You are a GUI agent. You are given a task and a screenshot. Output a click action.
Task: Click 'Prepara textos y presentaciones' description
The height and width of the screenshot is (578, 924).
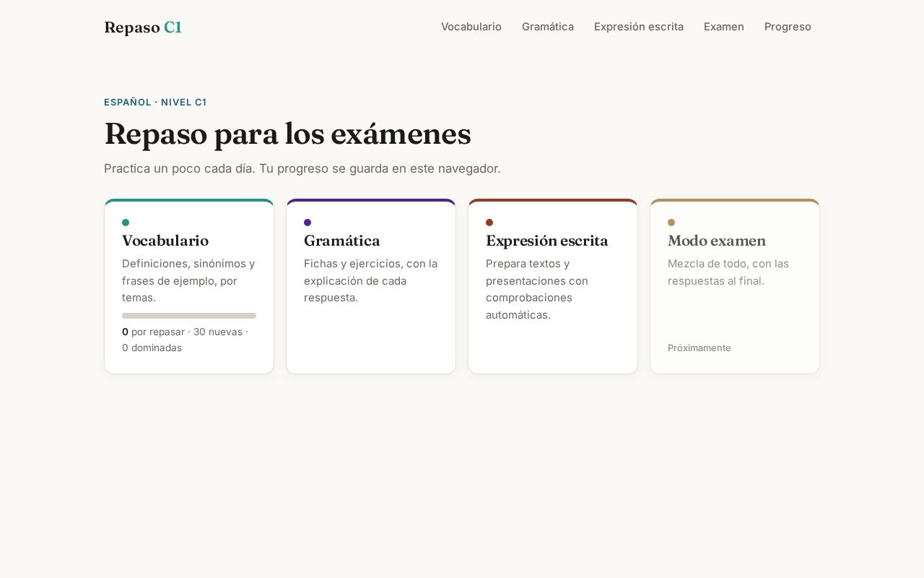pyautogui.click(x=537, y=289)
